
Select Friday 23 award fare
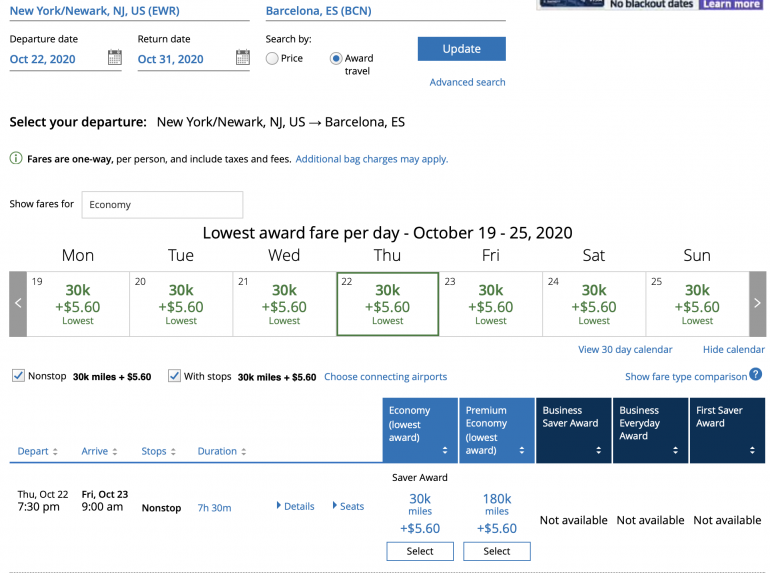click(491, 303)
